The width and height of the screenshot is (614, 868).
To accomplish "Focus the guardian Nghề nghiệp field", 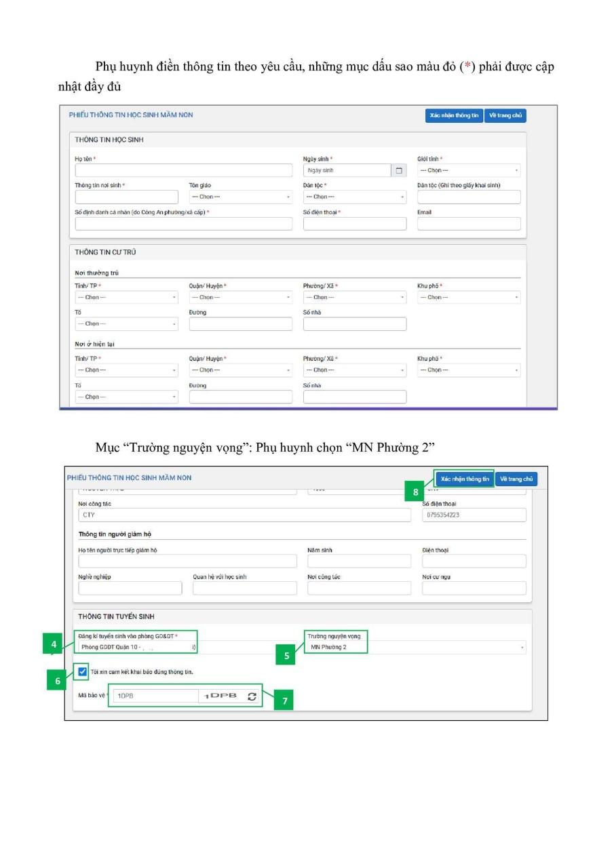I will tap(130, 588).
